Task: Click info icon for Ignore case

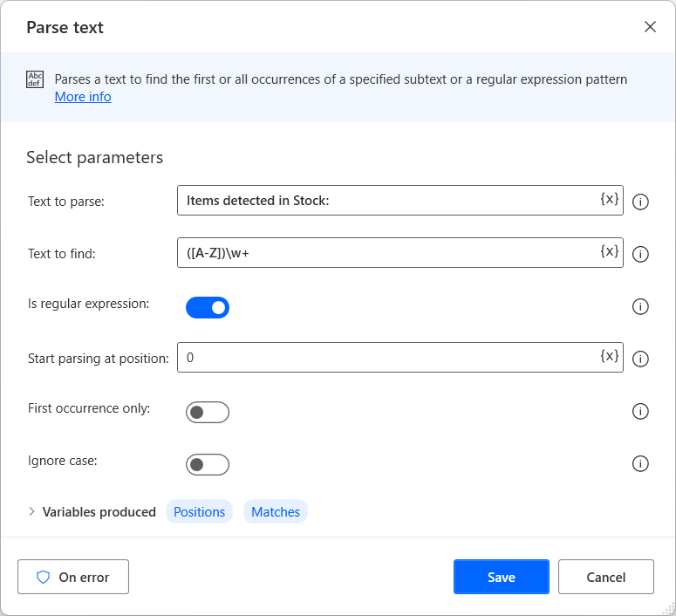Action: tap(640, 463)
